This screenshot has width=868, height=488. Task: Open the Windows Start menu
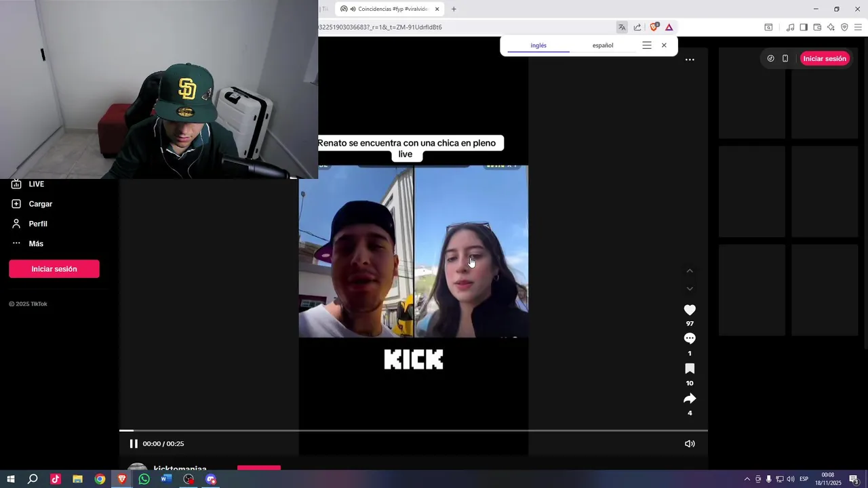tap(11, 479)
